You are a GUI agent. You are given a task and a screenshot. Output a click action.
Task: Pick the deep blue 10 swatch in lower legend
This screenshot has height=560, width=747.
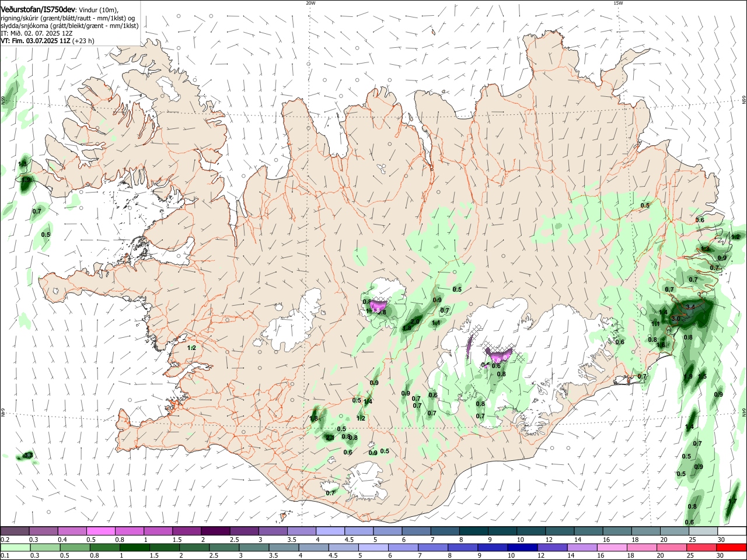point(522,547)
